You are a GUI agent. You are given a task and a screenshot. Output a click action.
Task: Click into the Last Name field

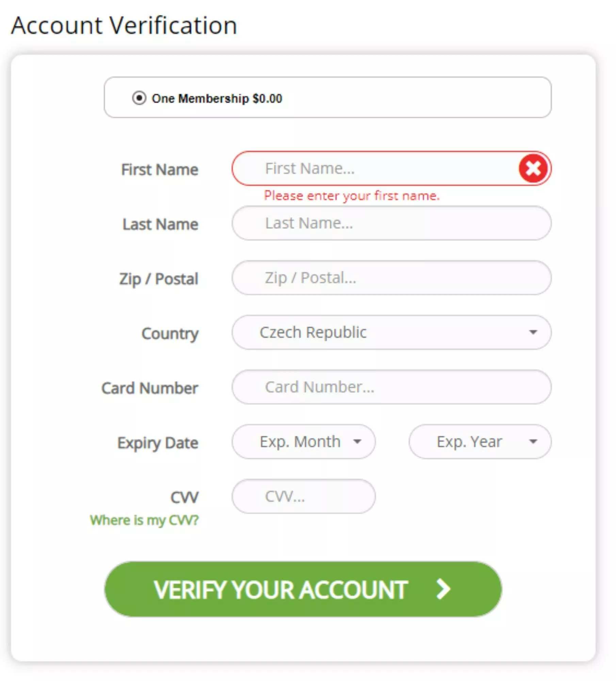coord(391,223)
